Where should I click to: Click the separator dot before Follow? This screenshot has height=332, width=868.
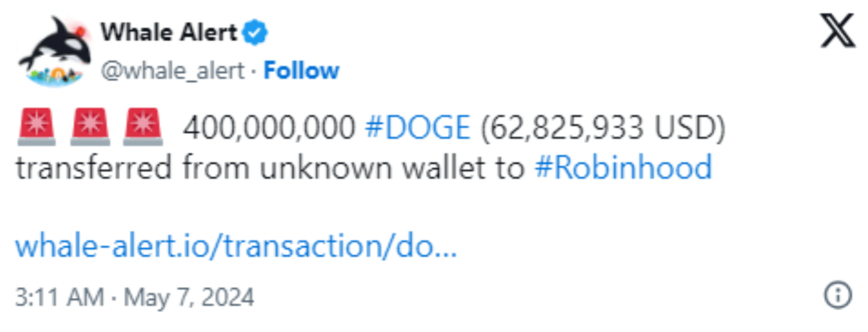254,71
